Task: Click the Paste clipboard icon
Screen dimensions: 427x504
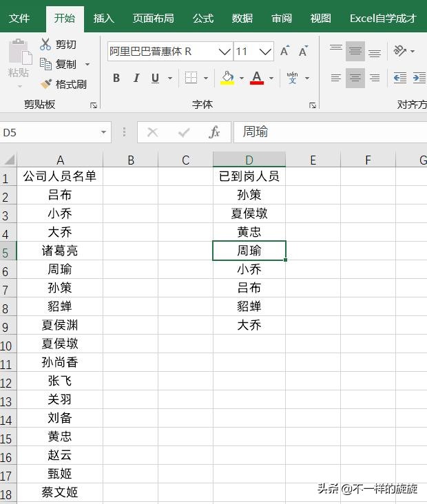Action: pyautogui.click(x=20, y=52)
